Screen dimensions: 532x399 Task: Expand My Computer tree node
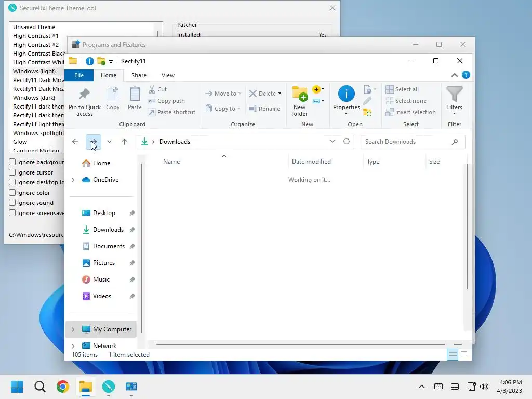coord(73,329)
